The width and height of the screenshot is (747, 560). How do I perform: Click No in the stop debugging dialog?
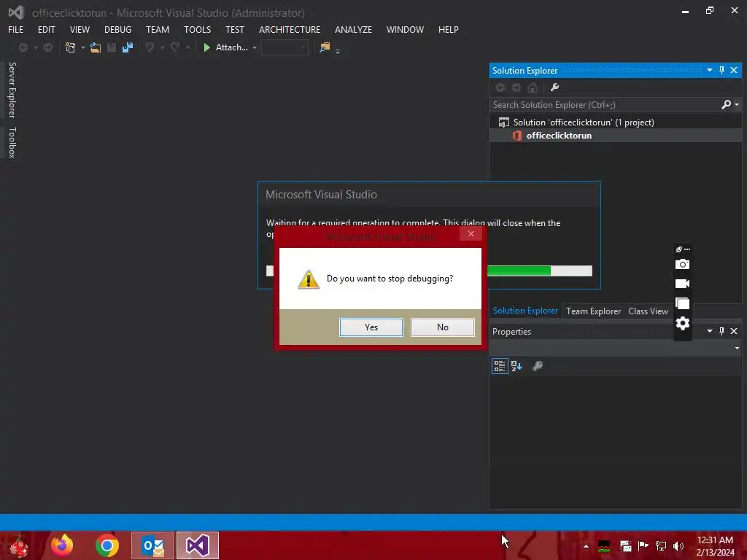[443, 327]
